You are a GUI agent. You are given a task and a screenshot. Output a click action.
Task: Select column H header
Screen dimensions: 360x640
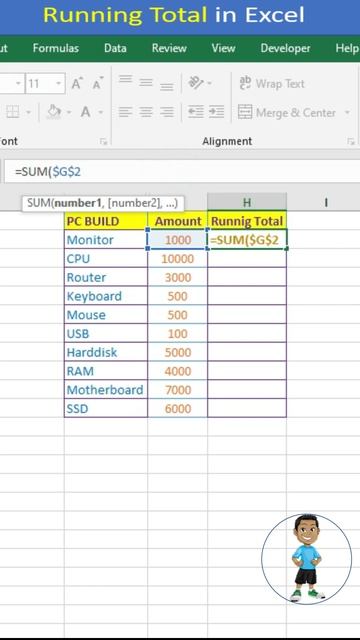coord(247,202)
